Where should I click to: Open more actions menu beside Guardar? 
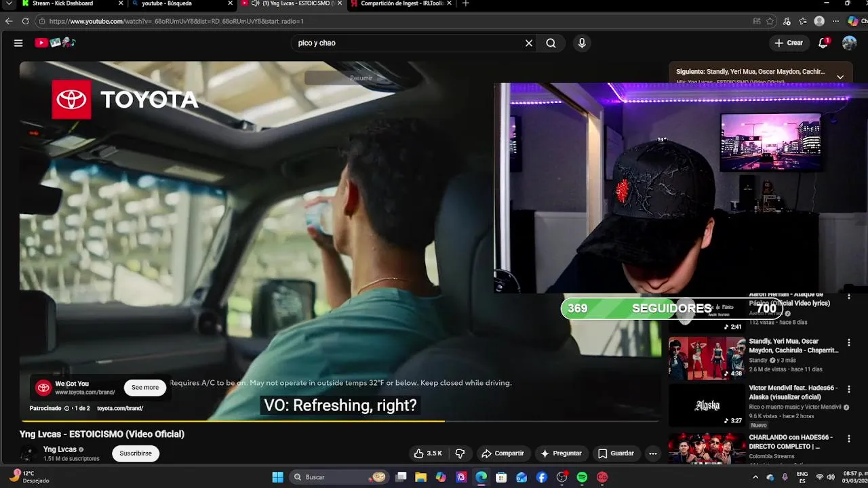click(x=653, y=453)
